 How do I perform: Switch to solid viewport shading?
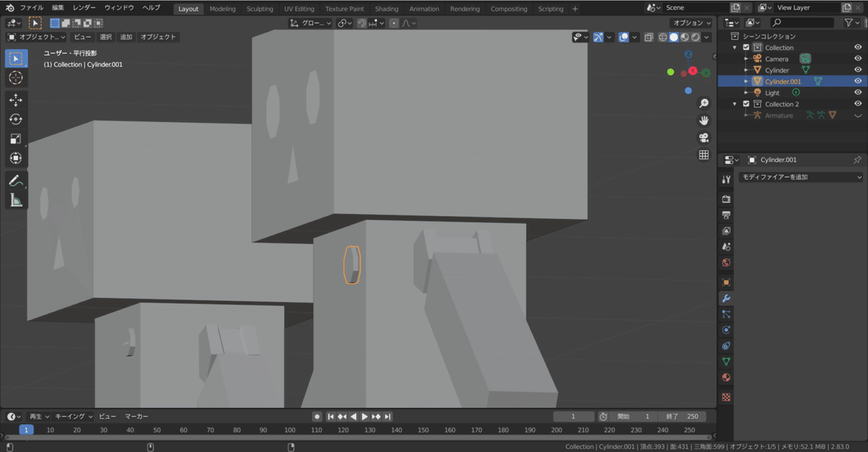674,37
